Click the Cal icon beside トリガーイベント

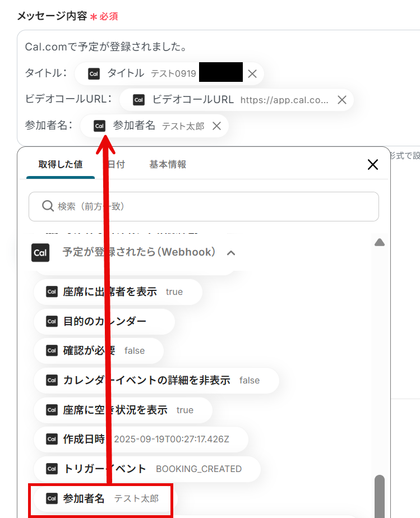coord(52,469)
